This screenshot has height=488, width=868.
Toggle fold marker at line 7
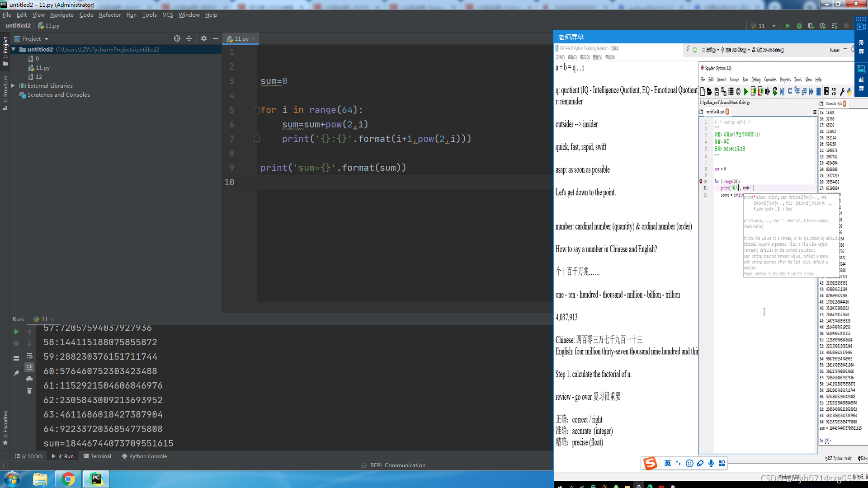[x=257, y=139]
